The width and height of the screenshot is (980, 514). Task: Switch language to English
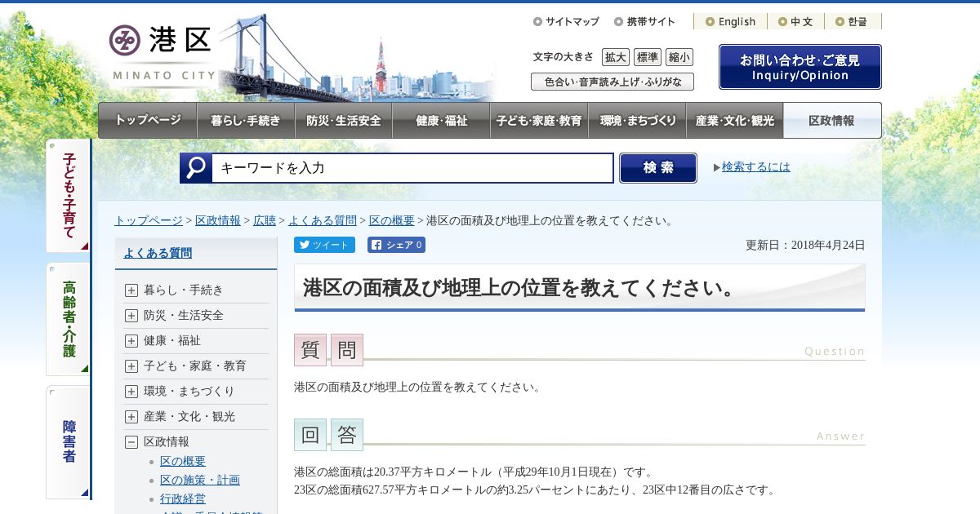point(730,22)
